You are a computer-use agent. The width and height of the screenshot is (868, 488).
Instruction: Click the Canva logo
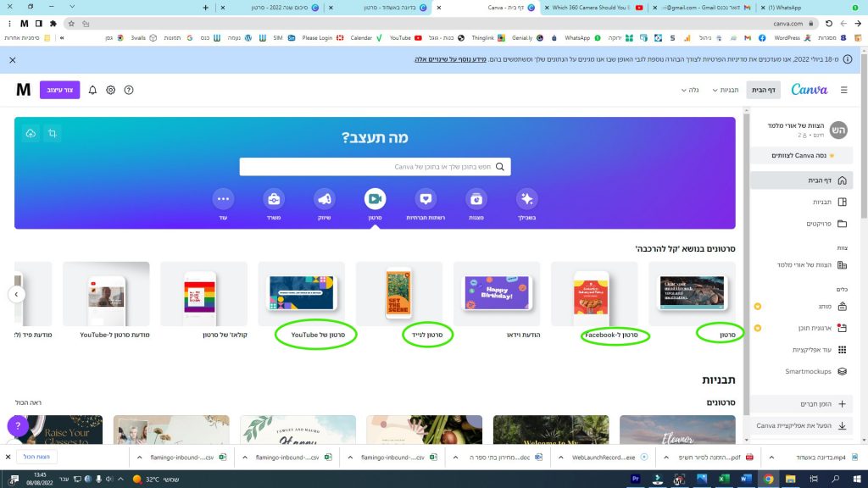(810, 90)
